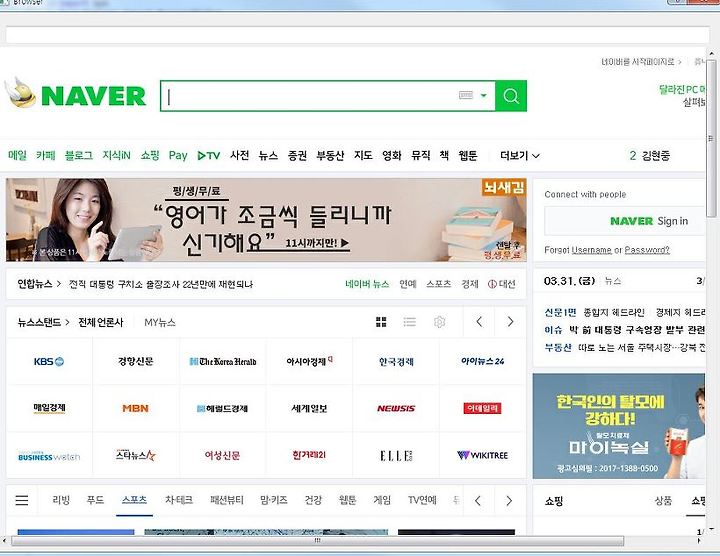Select the 전체 언론사 tab
Screen dimensions: 720x556
click(x=101, y=322)
